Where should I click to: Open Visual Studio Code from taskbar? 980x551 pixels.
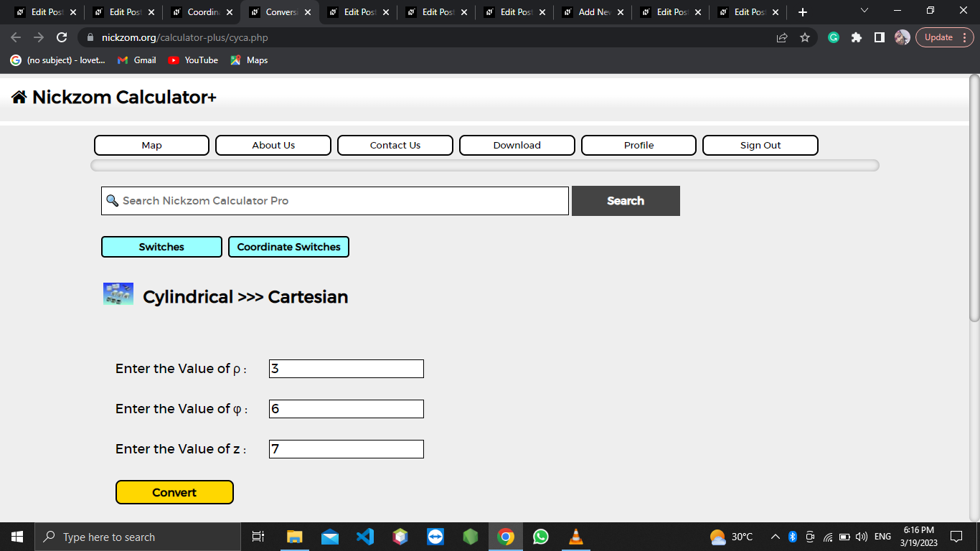coord(365,537)
